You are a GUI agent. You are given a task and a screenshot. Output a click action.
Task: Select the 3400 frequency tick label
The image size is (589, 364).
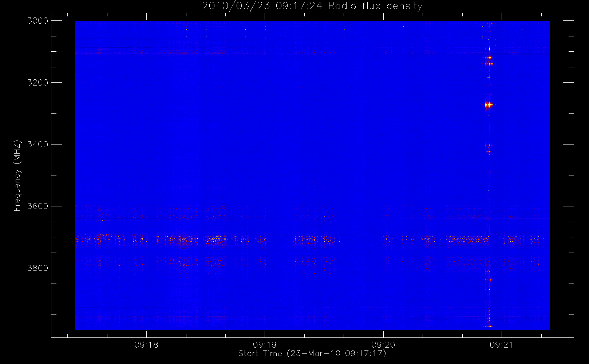38,145
